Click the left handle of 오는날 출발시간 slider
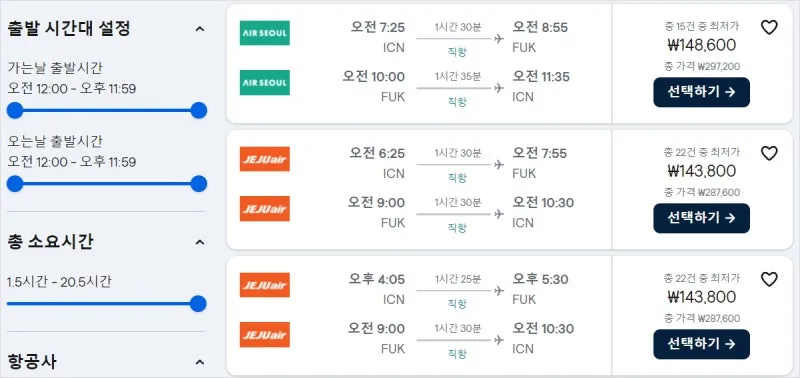The width and height of the screenshot is (800, 378). pyautogui.click(x=15, y=184)
